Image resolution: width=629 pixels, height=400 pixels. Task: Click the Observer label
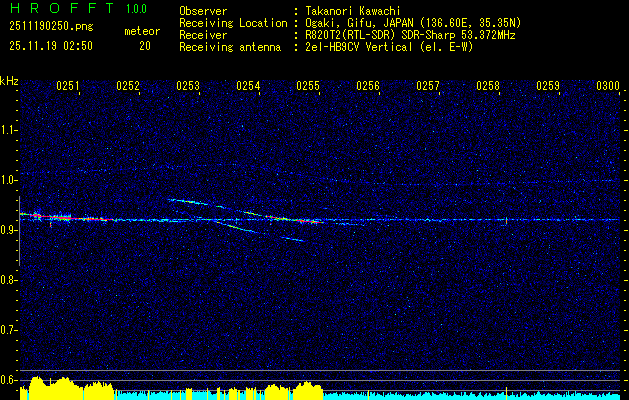203,11
